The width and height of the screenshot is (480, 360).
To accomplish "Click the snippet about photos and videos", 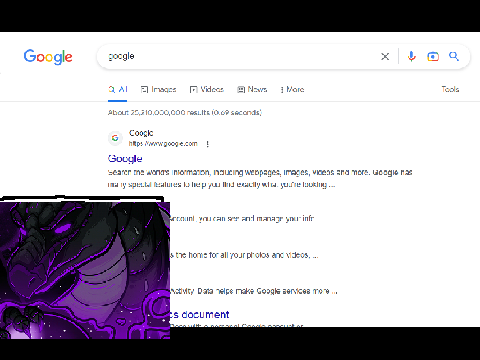I will pos(244,255).
